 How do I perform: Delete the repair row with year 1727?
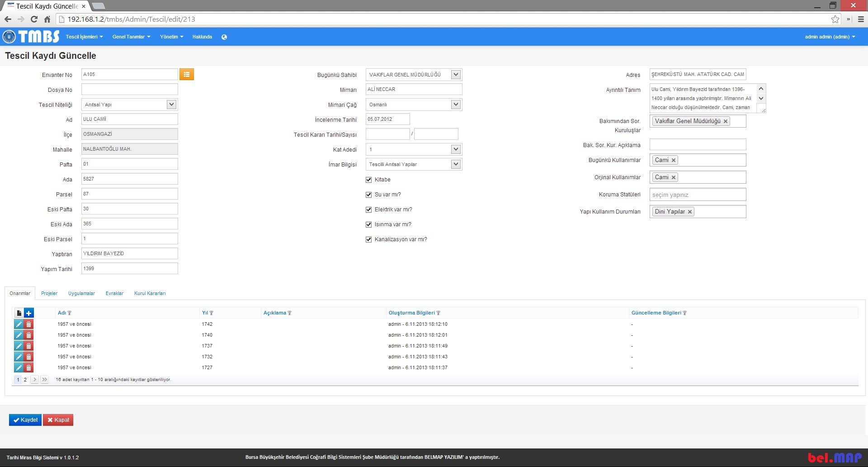(28, 367)
